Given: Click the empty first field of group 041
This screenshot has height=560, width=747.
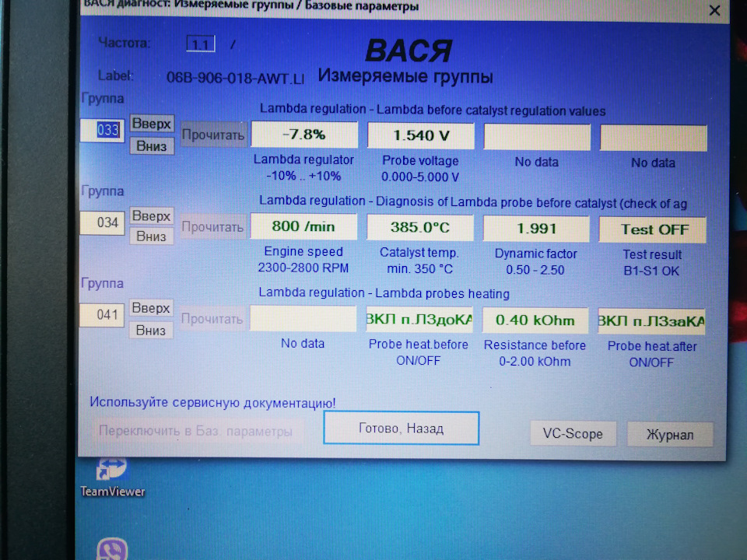Looking at the screenshot, I should tap(303, 318).
